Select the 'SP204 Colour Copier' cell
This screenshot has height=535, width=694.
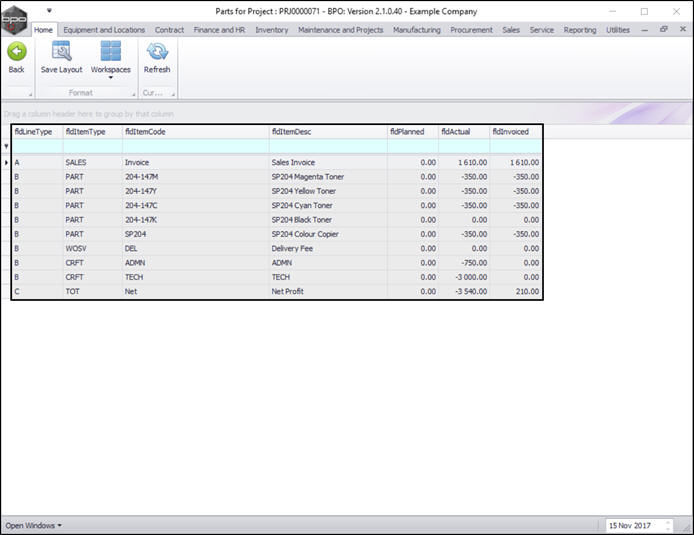(x=328, y=234)
